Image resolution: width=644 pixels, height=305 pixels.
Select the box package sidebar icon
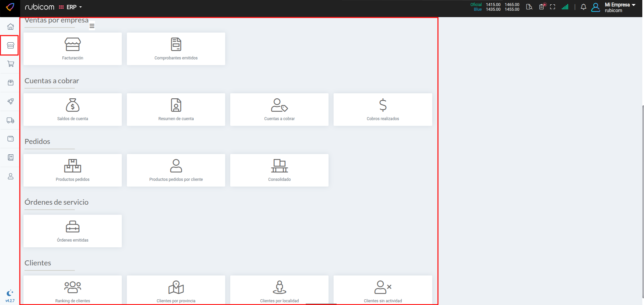[10, 83]
